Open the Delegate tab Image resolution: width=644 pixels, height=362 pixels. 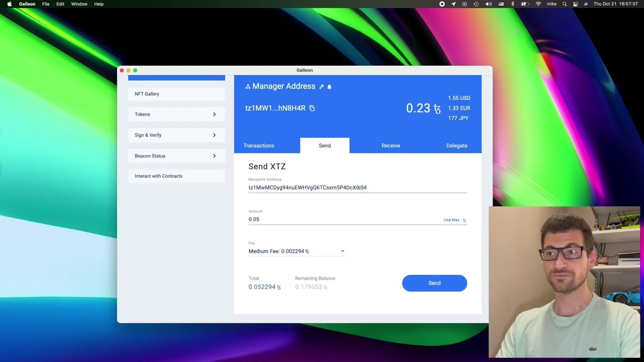pyautogui.click(x=457, y=146)
